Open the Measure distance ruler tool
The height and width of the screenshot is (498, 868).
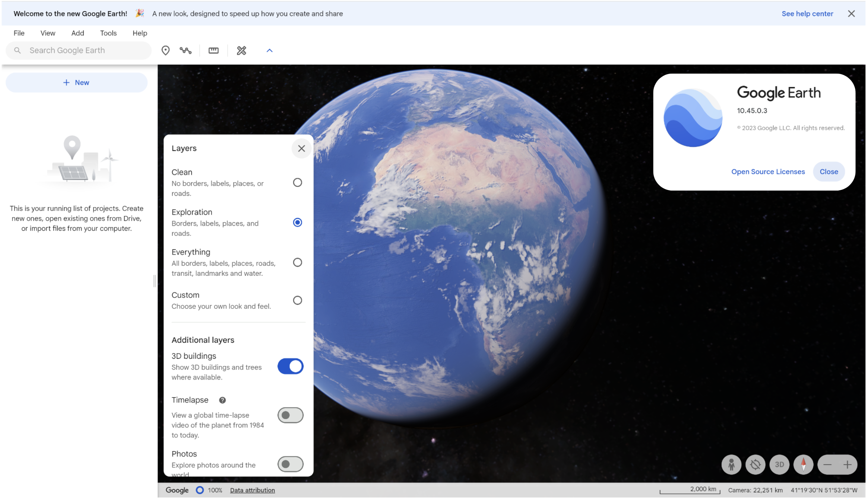(x=213, y=50)
